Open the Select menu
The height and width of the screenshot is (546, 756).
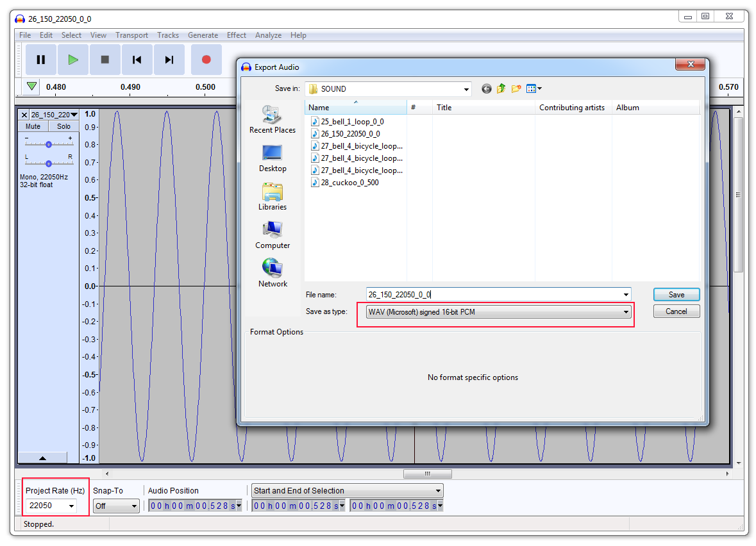click(x=71, y=35)
